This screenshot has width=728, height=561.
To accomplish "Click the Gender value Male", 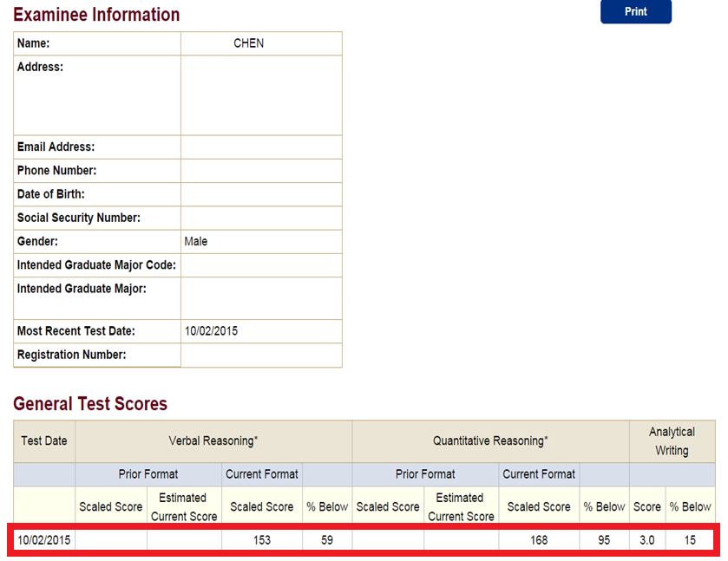I will [x=196, y=241].
